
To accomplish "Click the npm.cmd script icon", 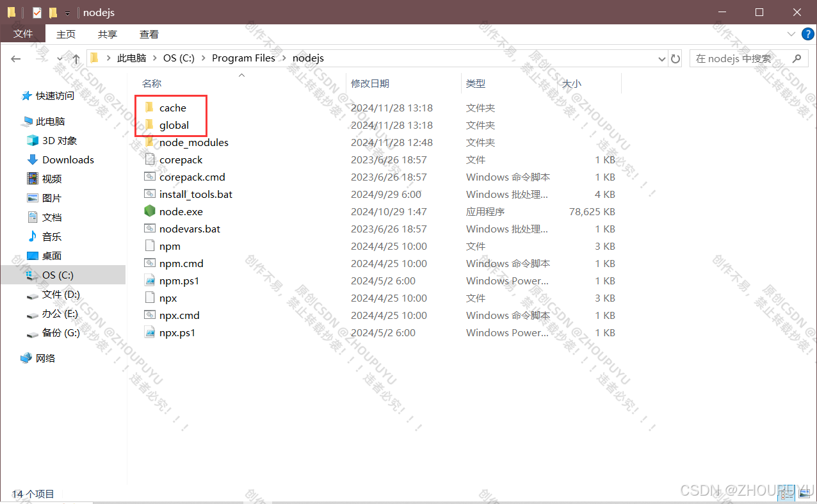I will pos(149,263).
